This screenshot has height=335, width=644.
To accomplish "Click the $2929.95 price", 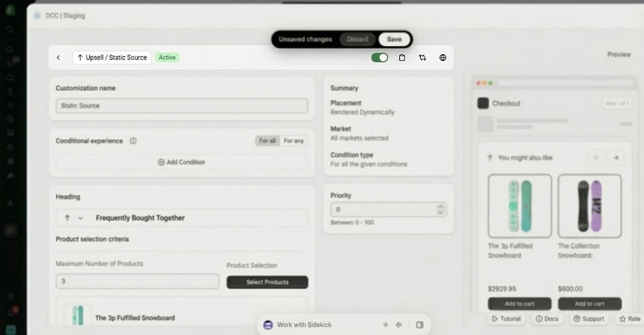I will click(502, 288).
